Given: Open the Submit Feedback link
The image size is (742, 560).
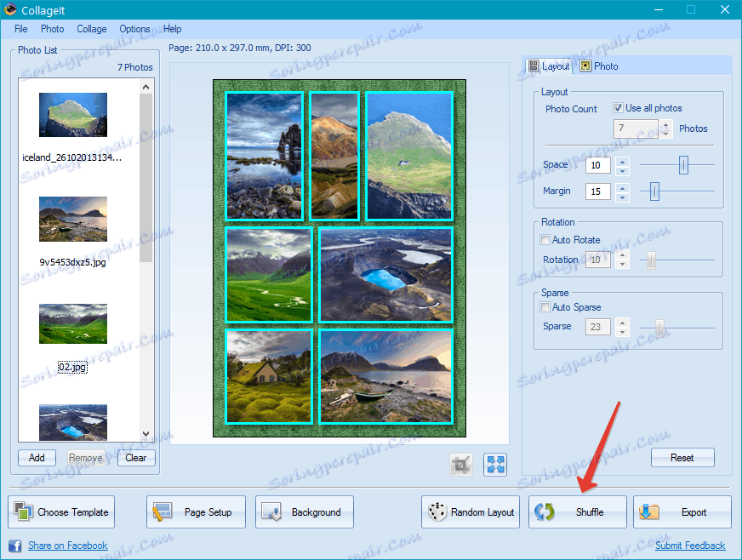Looking at the screenshot, I should (x=690, y=546).
